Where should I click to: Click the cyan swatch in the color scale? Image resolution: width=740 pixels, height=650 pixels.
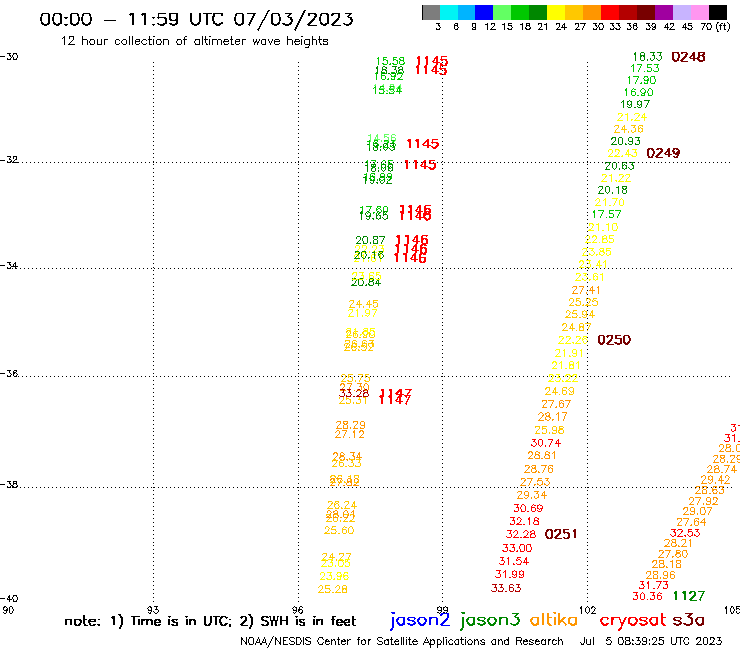[x=449, y=12]
